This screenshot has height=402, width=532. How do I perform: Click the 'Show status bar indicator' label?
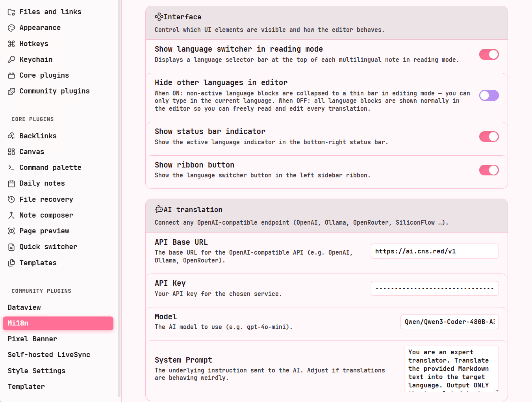coord(210,131)
